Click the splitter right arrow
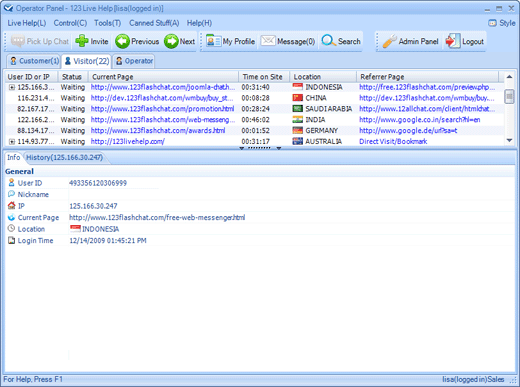The image size is (520, 387). (279, 148)
